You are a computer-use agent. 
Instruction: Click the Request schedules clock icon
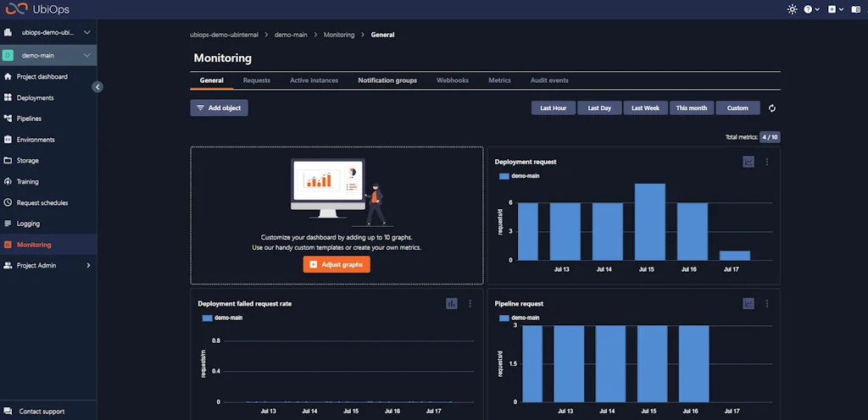(x=8, y=203)
